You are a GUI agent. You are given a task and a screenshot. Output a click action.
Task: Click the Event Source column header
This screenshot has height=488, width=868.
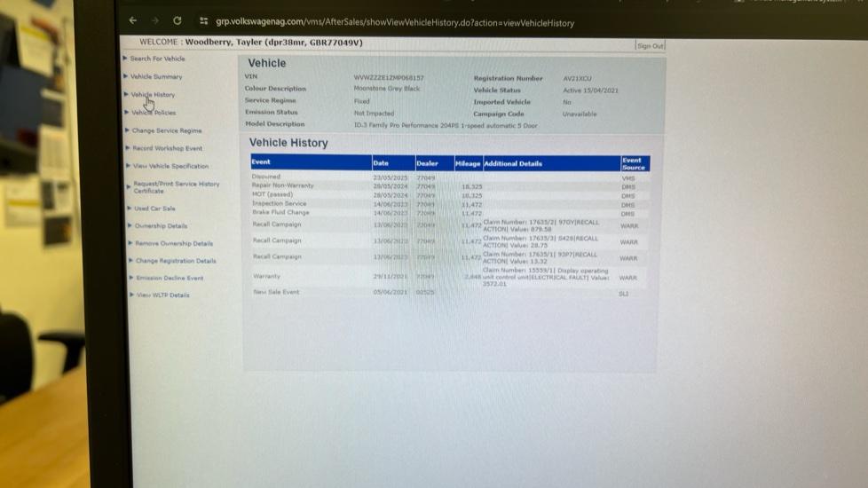635,164
